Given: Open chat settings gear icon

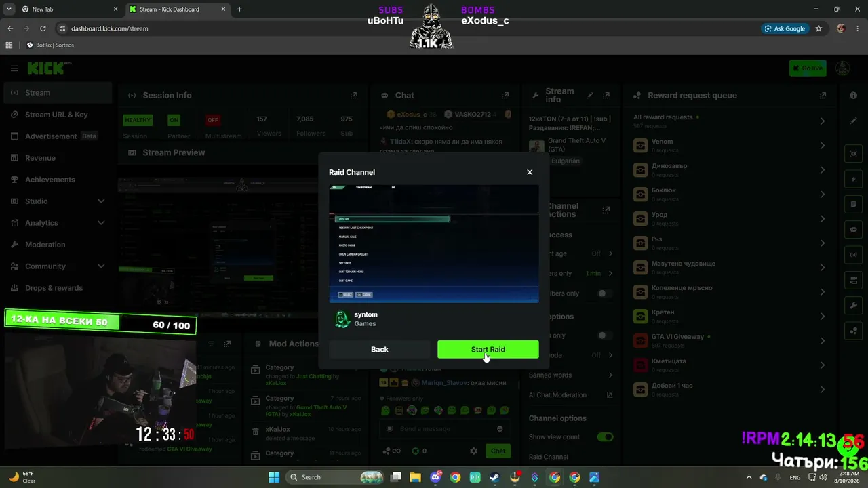Looking at the screenshot, I should [473, 451].
